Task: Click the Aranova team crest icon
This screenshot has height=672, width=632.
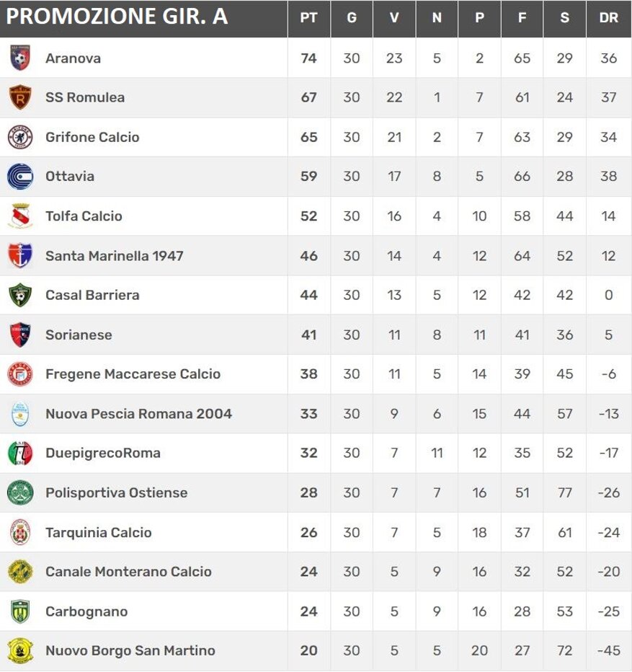Action: (x=20, y=58)
